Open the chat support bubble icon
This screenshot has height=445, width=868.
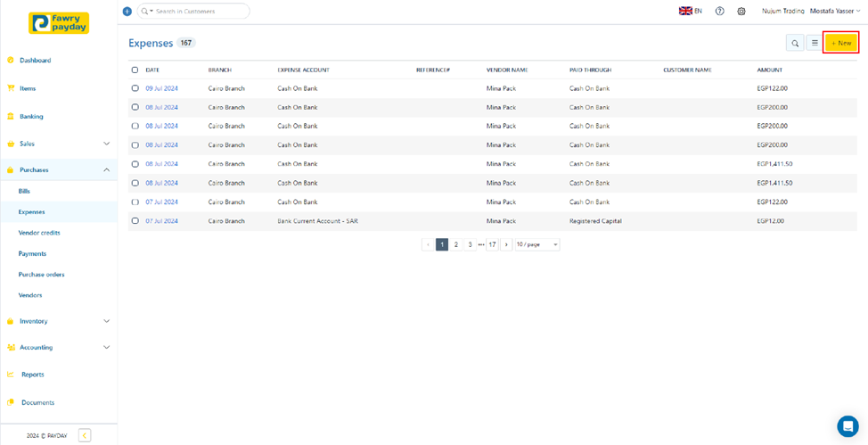point(848,425)
